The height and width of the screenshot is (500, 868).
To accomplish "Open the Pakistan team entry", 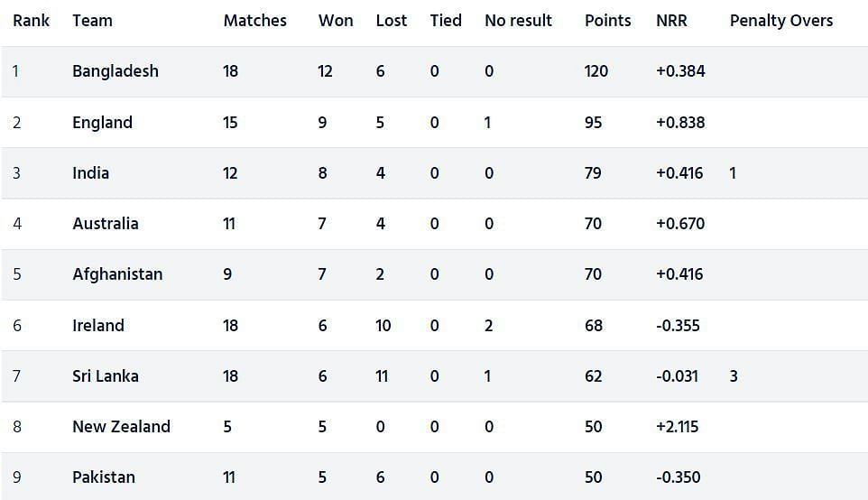I will point(104,477).
